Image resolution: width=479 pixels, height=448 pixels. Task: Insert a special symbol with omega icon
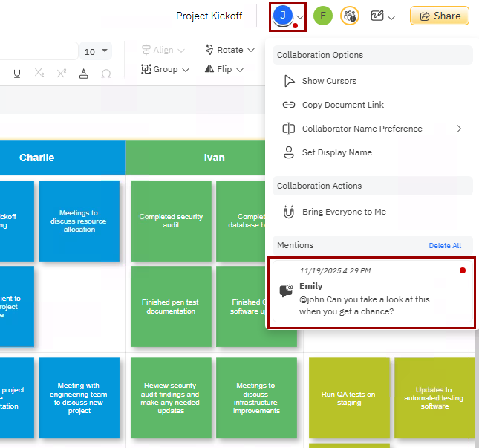click(x=105, y=73)
